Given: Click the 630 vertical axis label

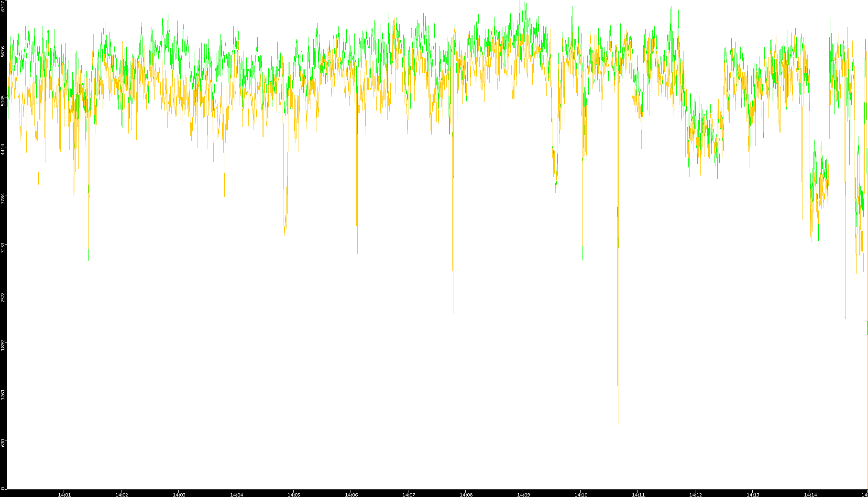Looking at the screenshot, I should 3,443.
